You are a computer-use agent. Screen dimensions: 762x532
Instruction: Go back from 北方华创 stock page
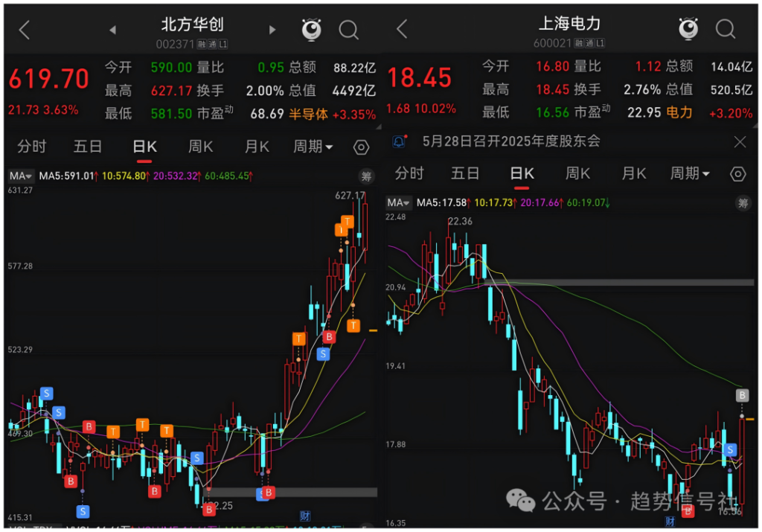point(25,30)
